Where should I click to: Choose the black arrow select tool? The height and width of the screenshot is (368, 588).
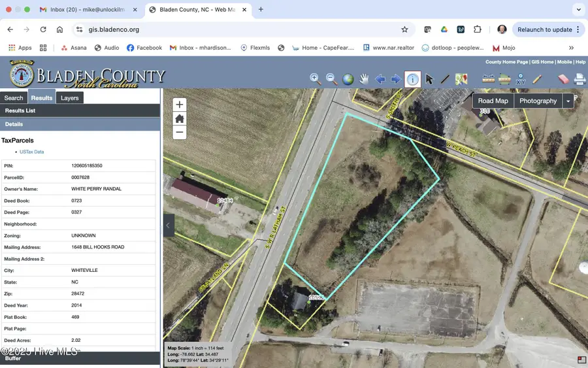click(429, 79)
